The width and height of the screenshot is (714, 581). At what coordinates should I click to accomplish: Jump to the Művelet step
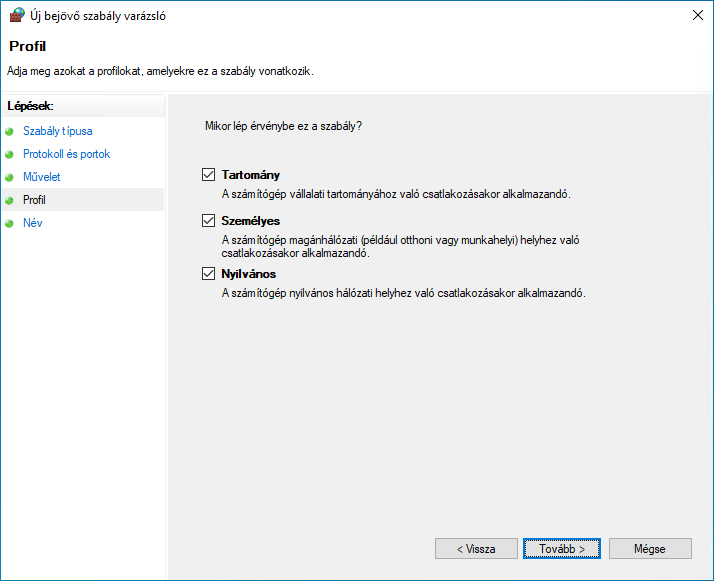(x=41, y=177)
